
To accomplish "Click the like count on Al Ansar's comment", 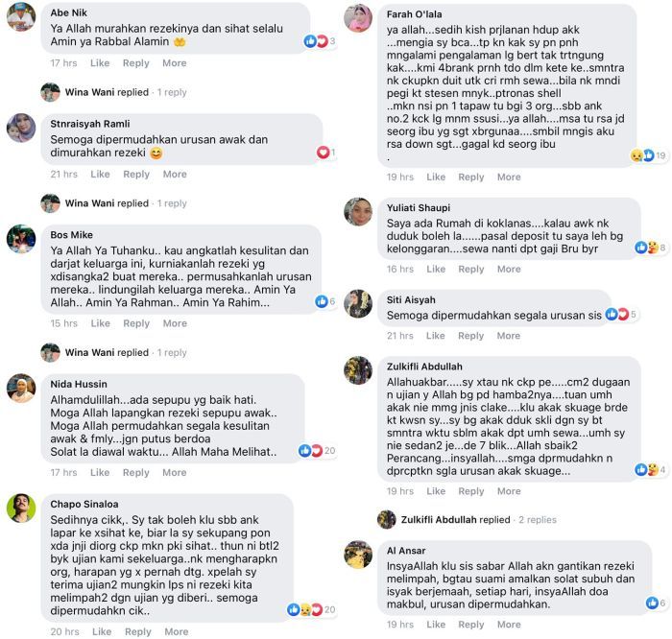I will pos(657,603).
